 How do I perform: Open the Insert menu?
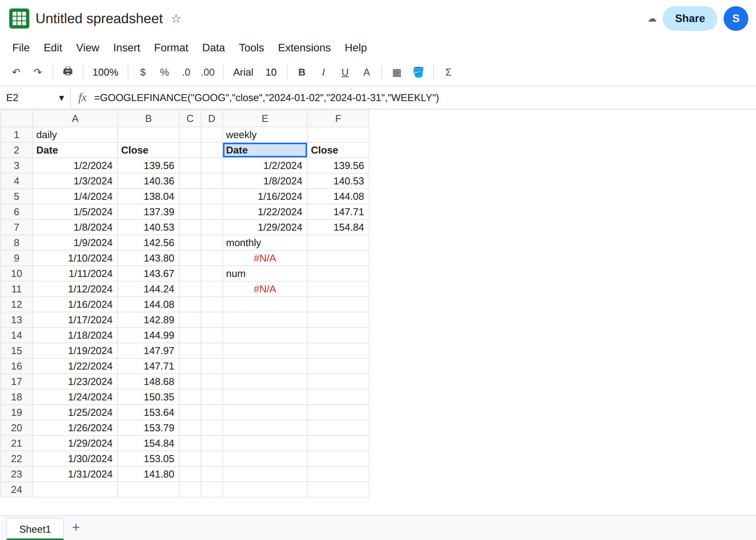pos(127,47)
